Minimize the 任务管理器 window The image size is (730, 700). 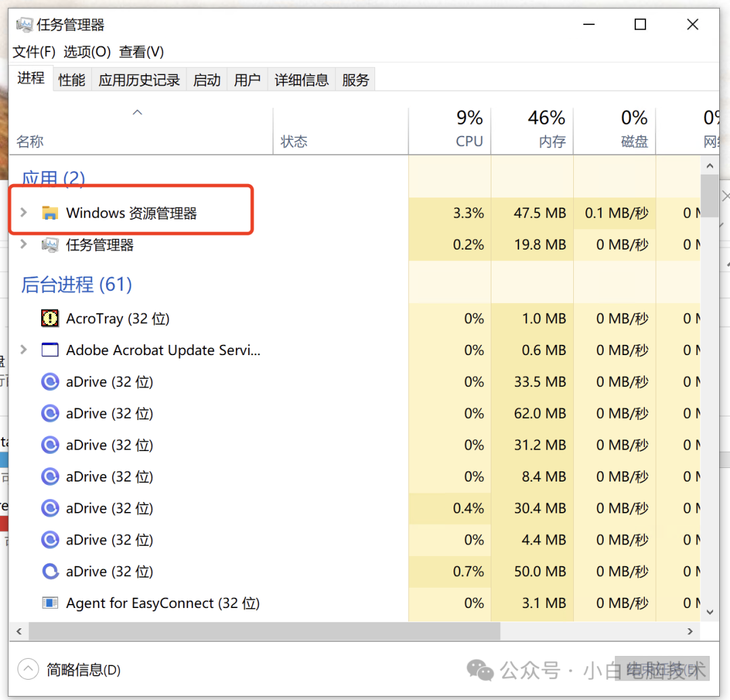pos(589,24)
